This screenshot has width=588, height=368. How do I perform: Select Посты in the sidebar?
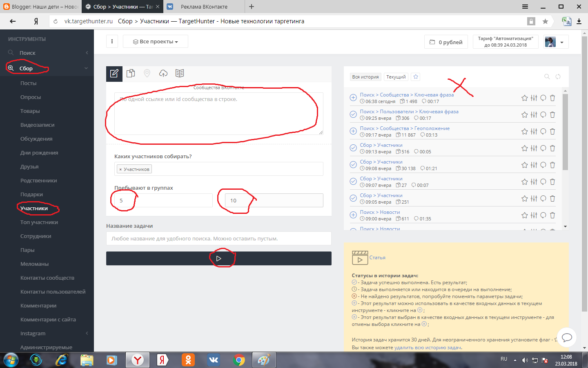click(28, 83)
